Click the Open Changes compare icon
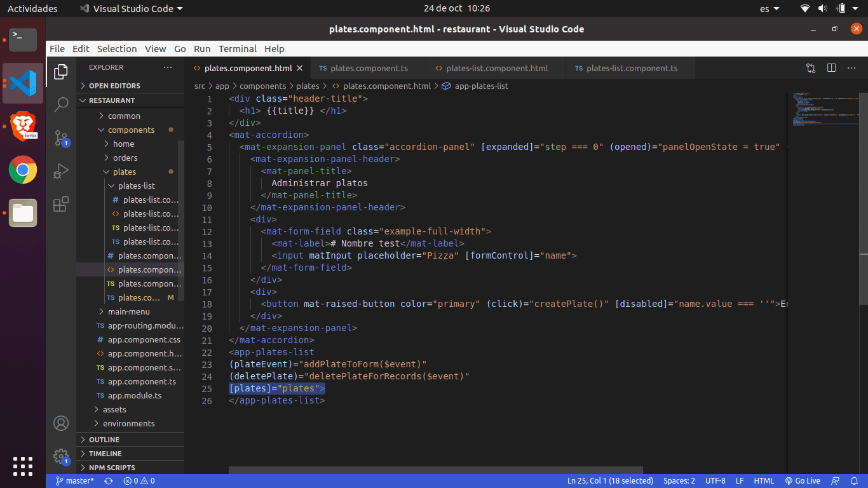 pos(811,68)
